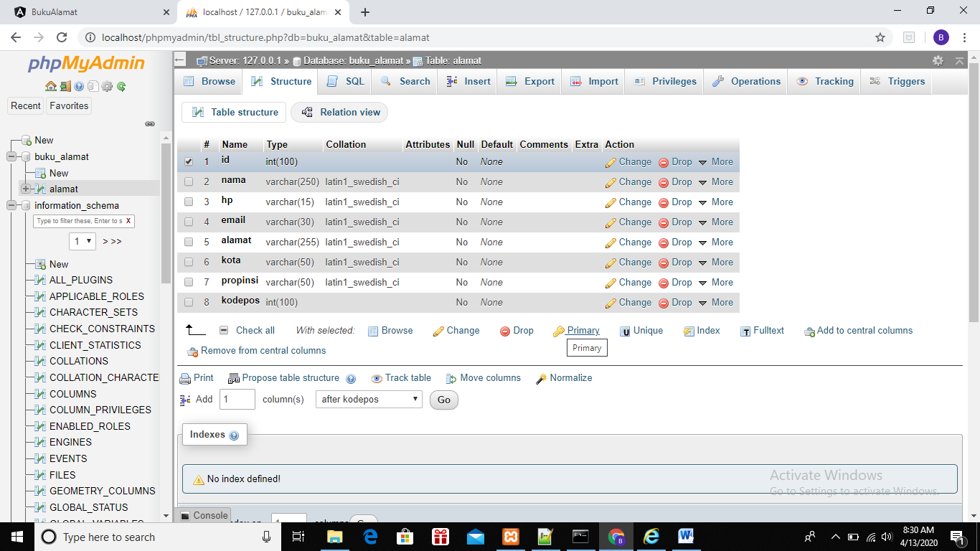
Task: Toggle the Check all checkbox
Action: [224, 330]
